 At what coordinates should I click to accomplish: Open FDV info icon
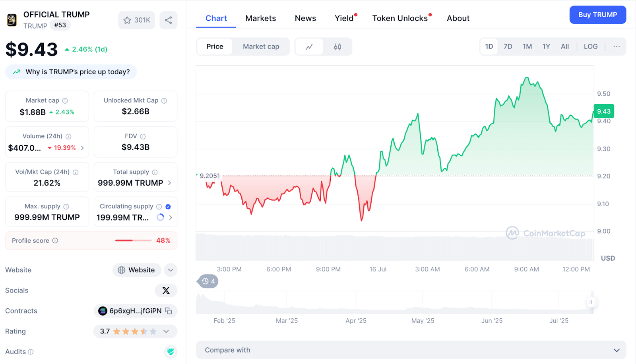[x=143, y=136]
